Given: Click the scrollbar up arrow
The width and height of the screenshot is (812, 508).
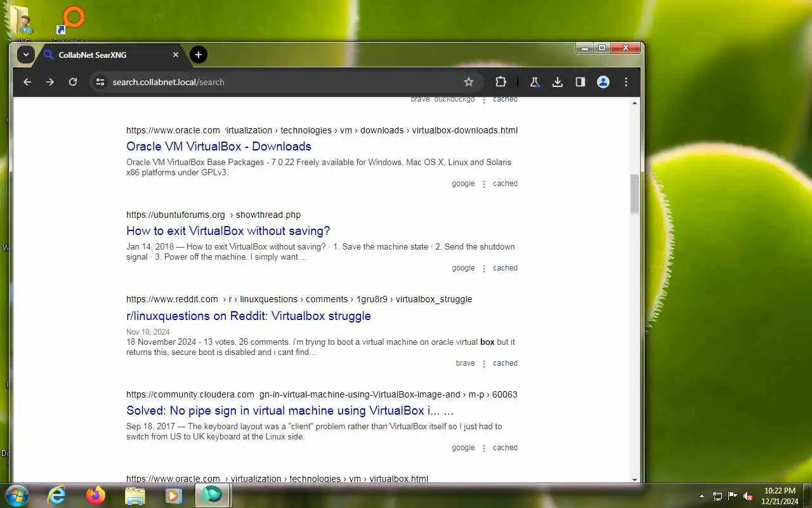Looking at the screenshot, I should [635, 103].
